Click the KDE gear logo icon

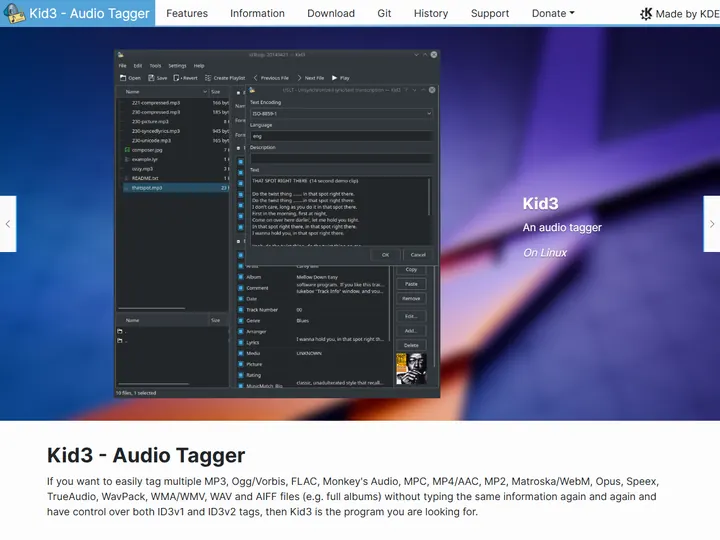646,14
